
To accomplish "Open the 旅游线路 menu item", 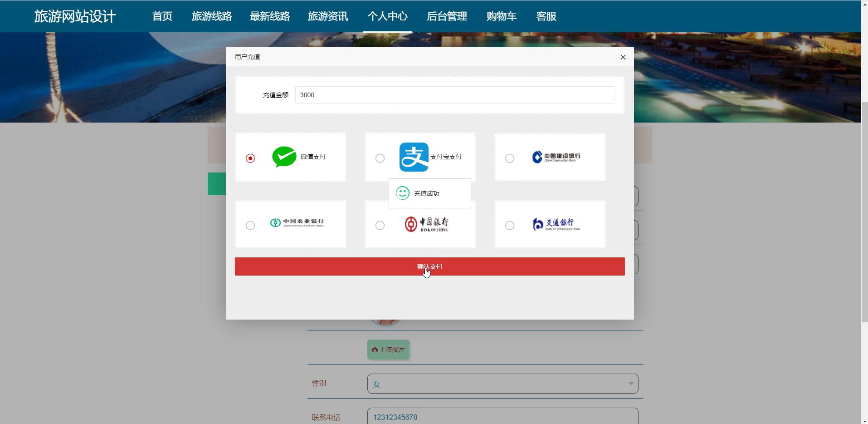I will 212,16.
